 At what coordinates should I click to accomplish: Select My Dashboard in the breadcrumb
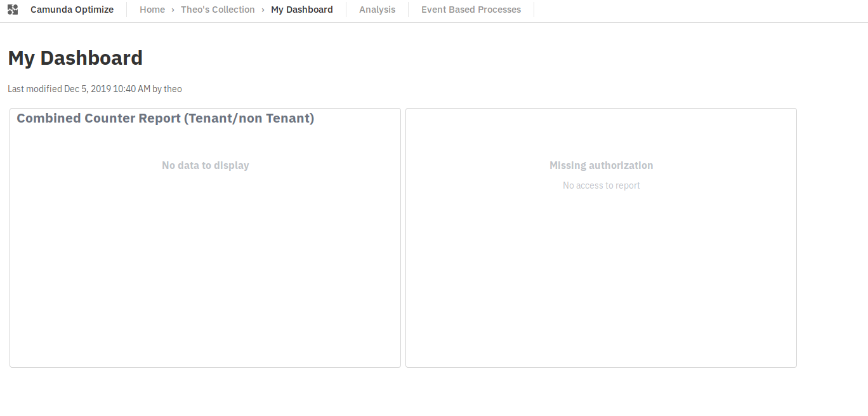point(301,10)
